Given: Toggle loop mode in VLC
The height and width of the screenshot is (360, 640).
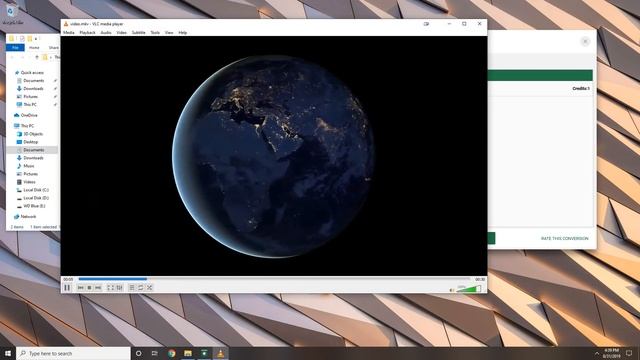Looking at the screenshot, I should coord(140,288).
